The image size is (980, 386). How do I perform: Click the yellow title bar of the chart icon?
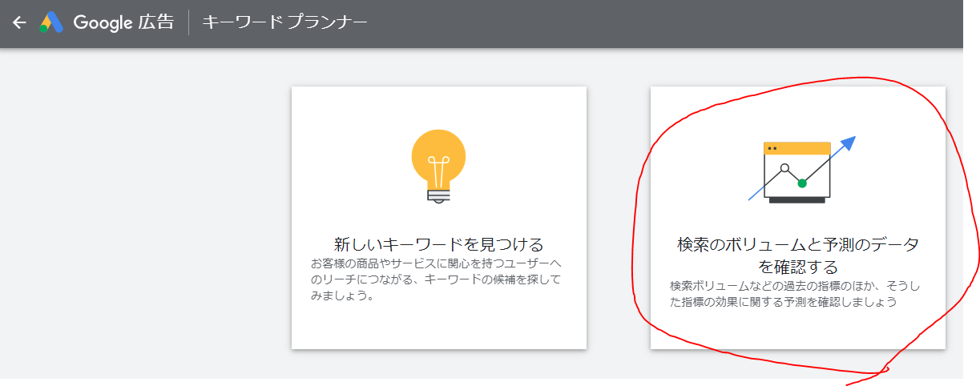[797, 148]
